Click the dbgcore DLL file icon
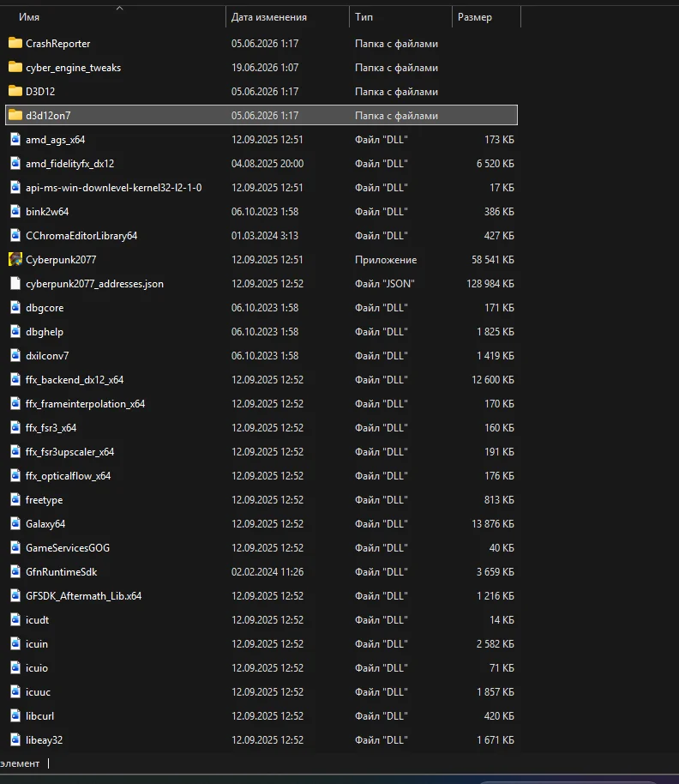 (x=15, y=307)
